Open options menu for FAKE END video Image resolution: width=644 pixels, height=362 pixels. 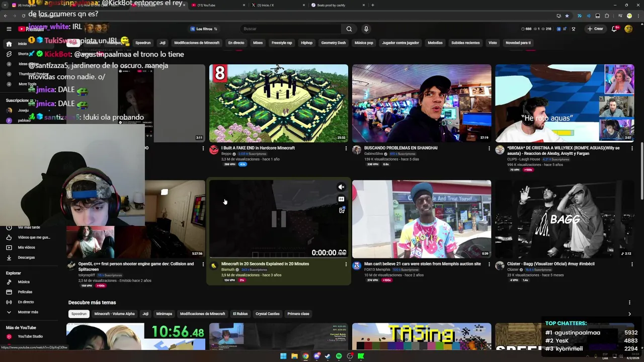coord(346,148)
